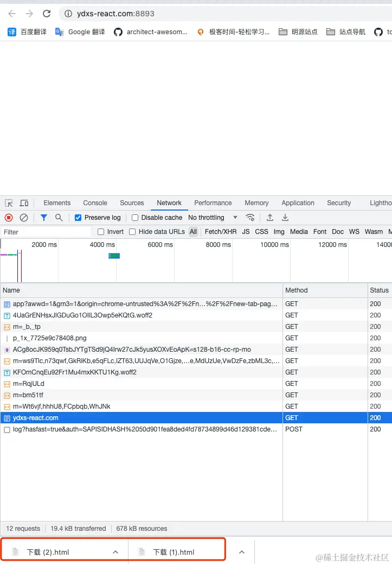Open network conditions wifi icon
The height and width of the screenshot is (565, 392).
click(x=250, y=218)
